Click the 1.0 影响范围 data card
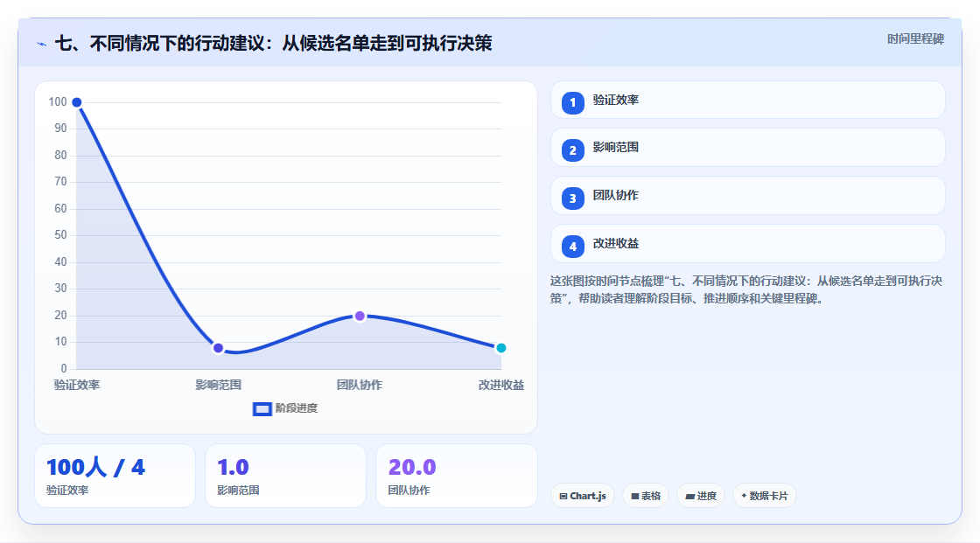980x543 pixels. click(285, 476)
